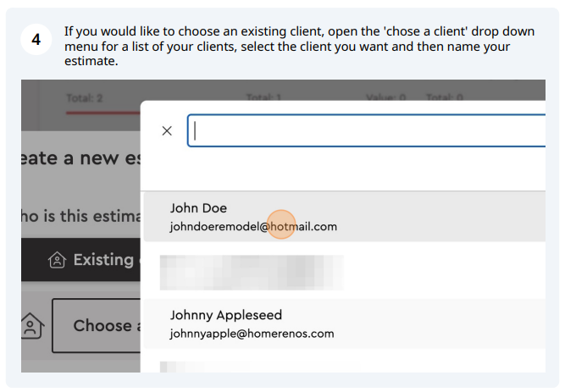Click the house-person icon beside Choose a client
Viewport: 565px width, 392px height.
32,326
